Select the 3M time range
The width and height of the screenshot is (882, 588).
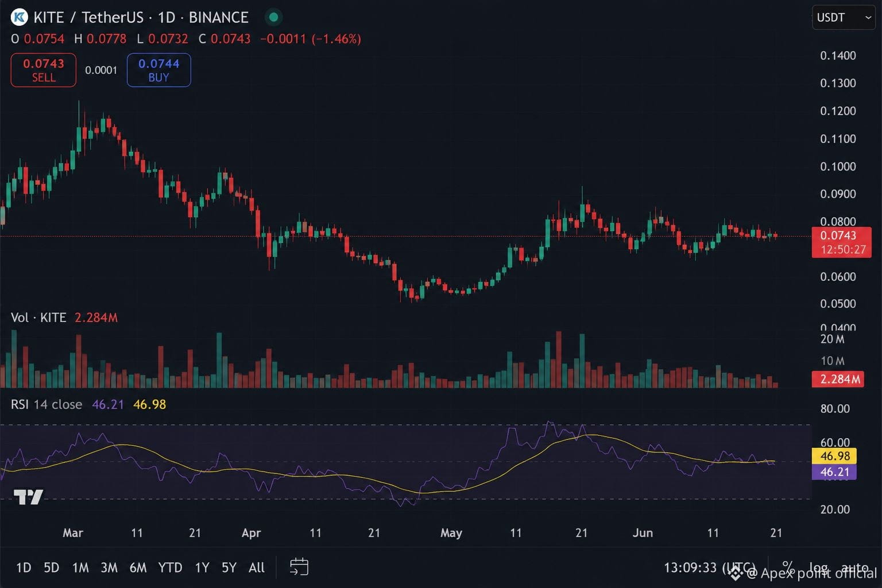coord(109,568)
